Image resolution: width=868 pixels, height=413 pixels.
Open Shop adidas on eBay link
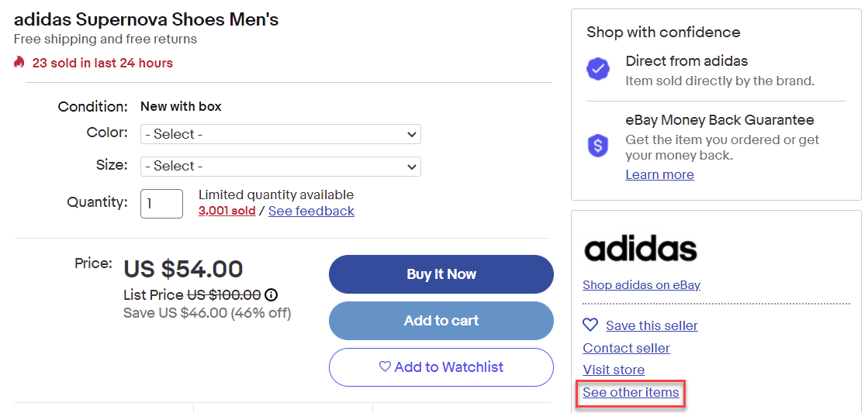pyautogui.click(x=641, y=285)
